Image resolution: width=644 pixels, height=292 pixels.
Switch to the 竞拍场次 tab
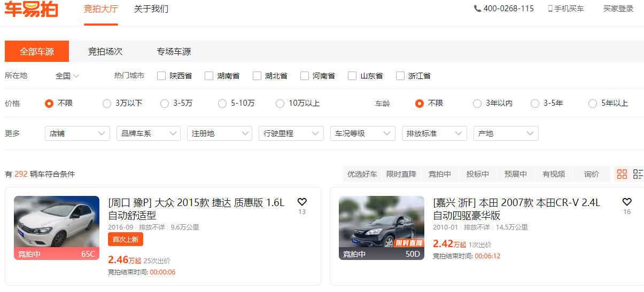pyautogui.click(x=105, y=52)
